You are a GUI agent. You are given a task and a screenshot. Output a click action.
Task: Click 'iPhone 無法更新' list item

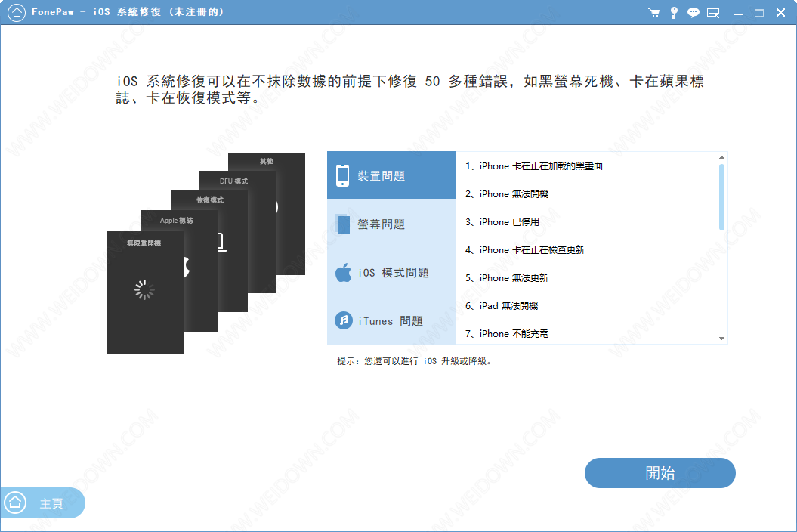coord(507,277)
